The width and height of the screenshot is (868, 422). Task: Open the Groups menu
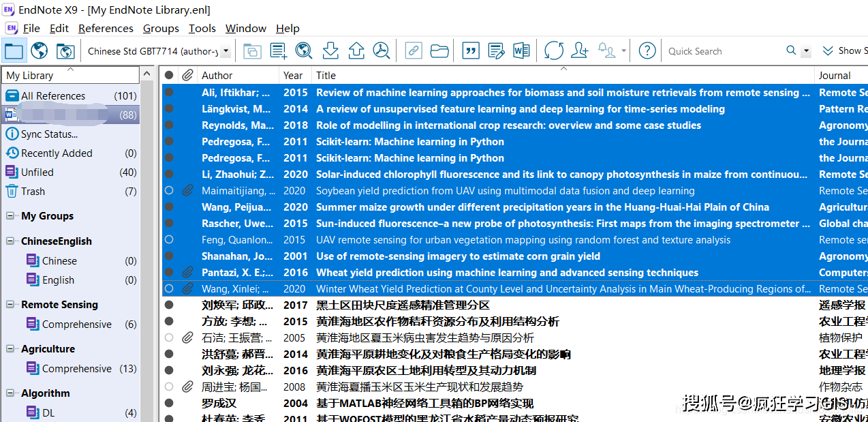pyautogui.click(x=161, y=28)
